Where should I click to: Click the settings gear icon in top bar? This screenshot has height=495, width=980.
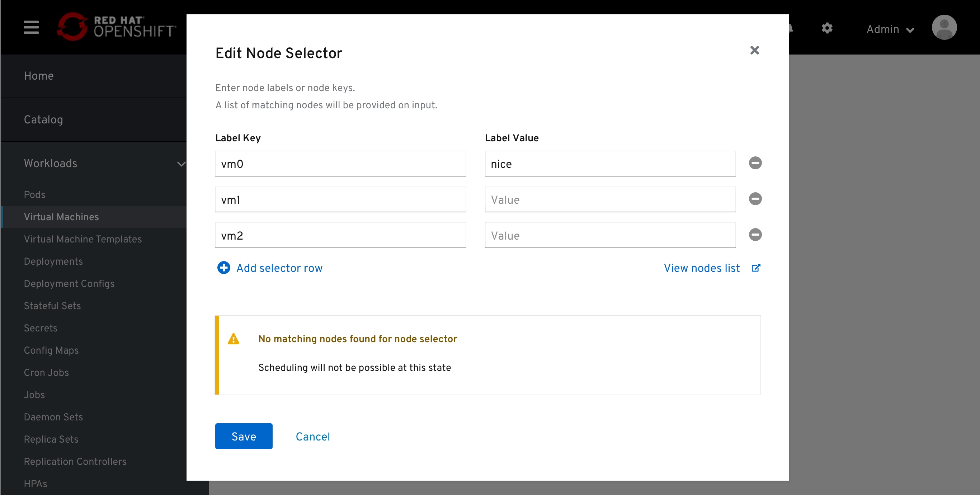[827, 28]
